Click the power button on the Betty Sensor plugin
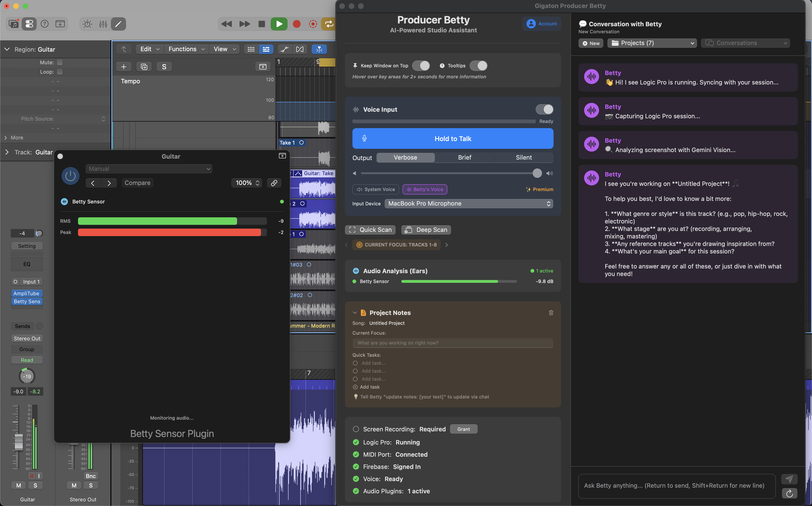 tap(70, 176)
